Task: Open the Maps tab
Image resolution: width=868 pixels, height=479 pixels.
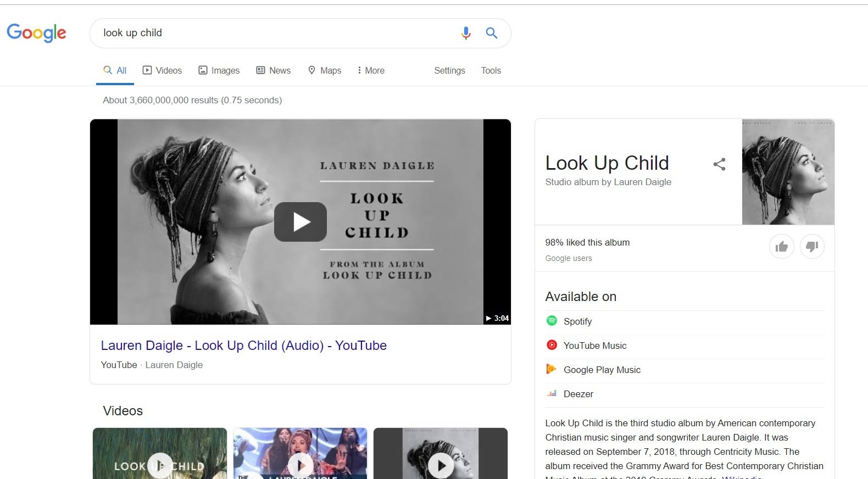Action: click(x=324, y=70)
